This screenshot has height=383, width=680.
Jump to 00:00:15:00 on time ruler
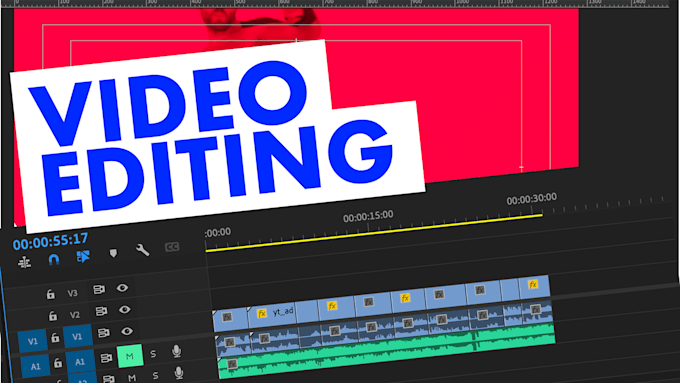pyautogui.click(x=368, y=216)
